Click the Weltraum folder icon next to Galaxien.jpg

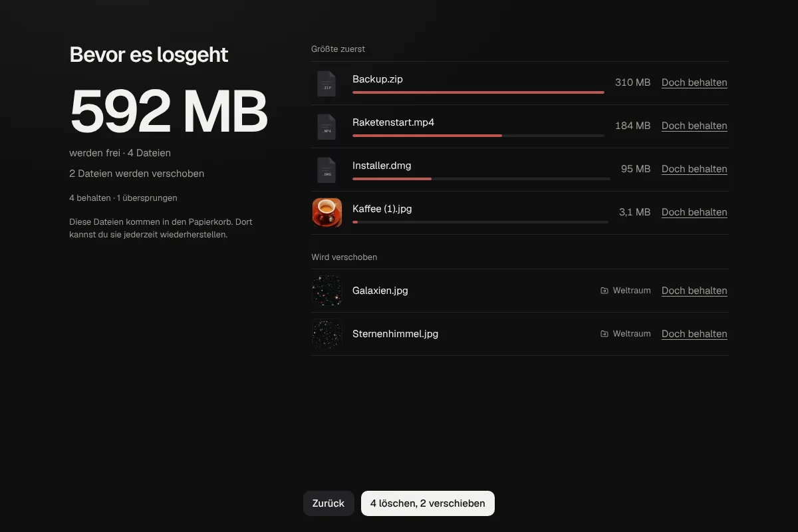(x=604, y=291)
